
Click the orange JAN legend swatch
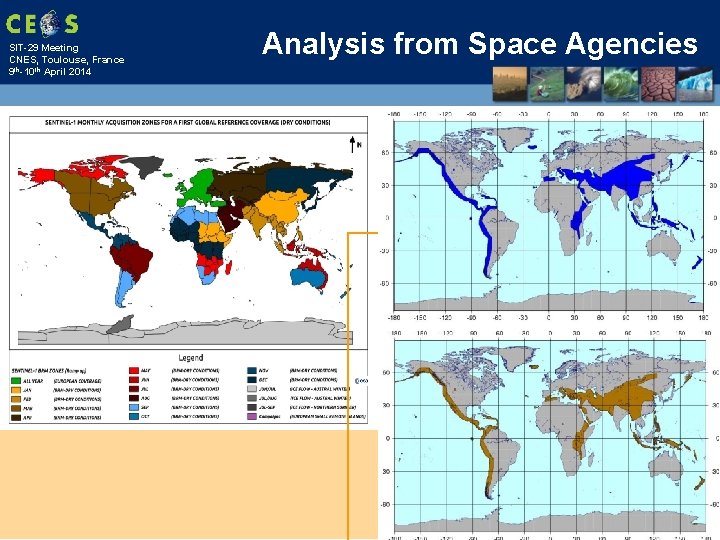point(16,390)
